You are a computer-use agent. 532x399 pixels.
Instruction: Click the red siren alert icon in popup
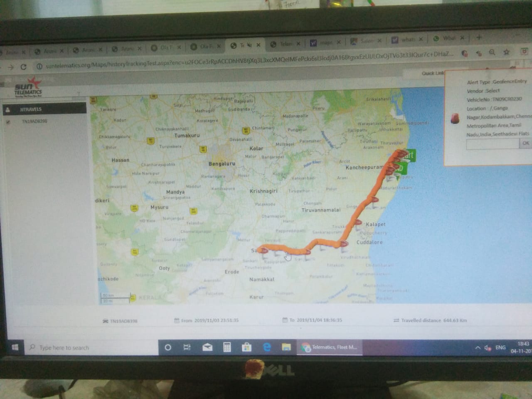tap(455, 118)
